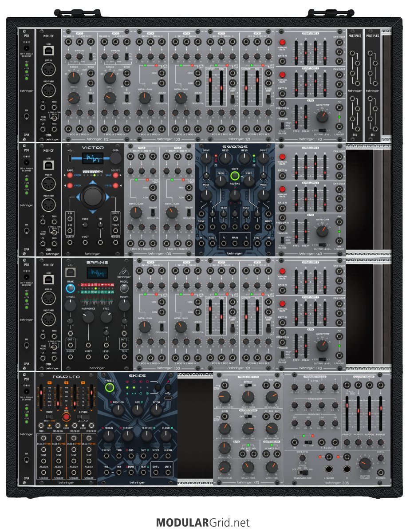Select the PHONES jack on the 305
Image resolution: width=406 pixels, height=532 pixels.
point(381,472)
